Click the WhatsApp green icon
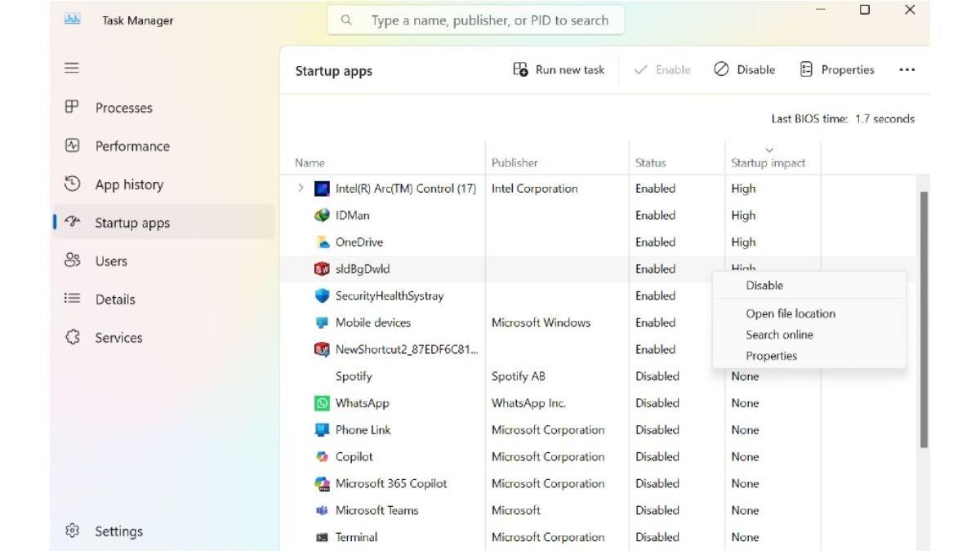 (322, 403)
